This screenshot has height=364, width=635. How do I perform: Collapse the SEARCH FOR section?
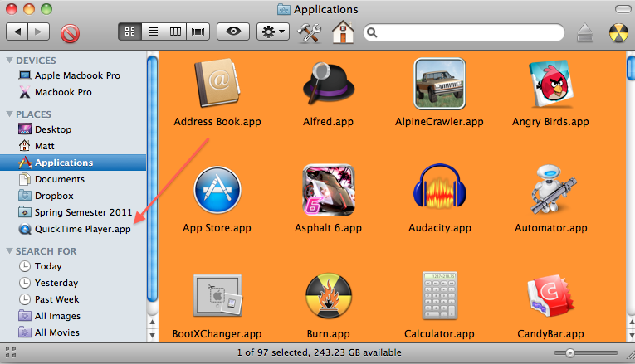click(x=9, y=251)
